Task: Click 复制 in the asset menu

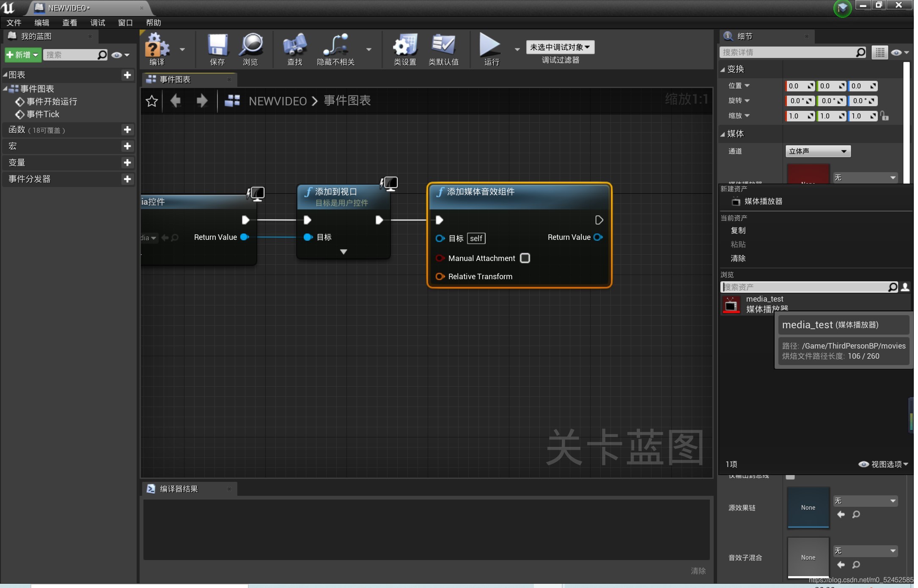Action: pyautogui.click(x=738, y=231)
